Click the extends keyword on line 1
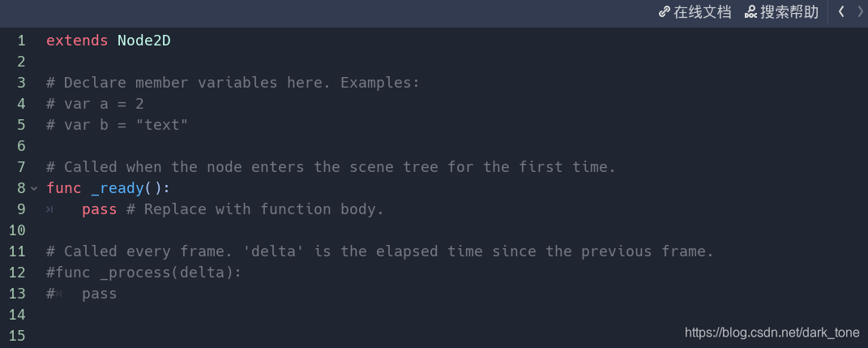The height and width of the screenshot is (348, 868). [x=77, y=41]
